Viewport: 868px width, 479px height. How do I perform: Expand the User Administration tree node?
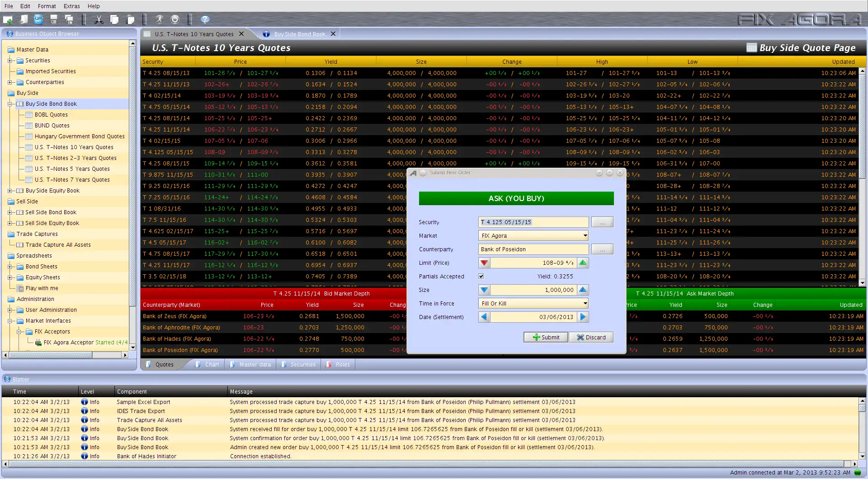point(9,310)
